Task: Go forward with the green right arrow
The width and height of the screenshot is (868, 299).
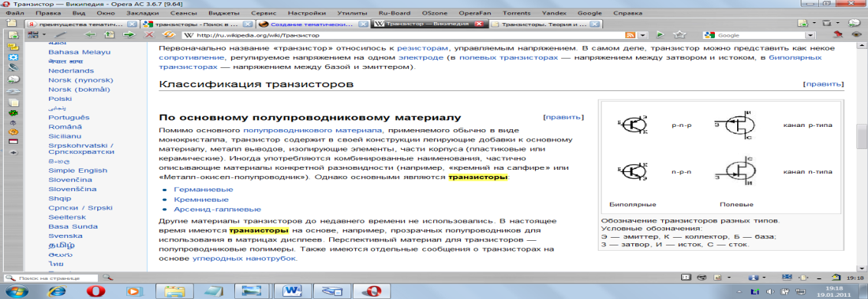Action: 129,35
